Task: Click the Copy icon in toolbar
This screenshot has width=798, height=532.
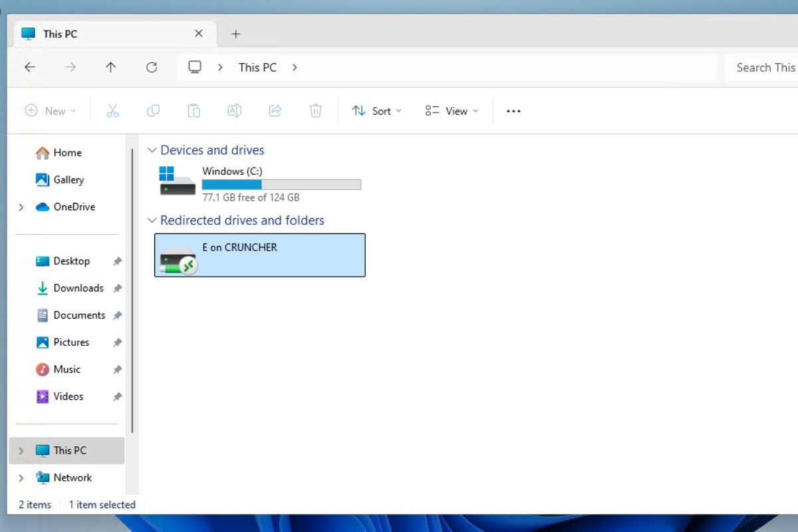Action: pos(153,111)
